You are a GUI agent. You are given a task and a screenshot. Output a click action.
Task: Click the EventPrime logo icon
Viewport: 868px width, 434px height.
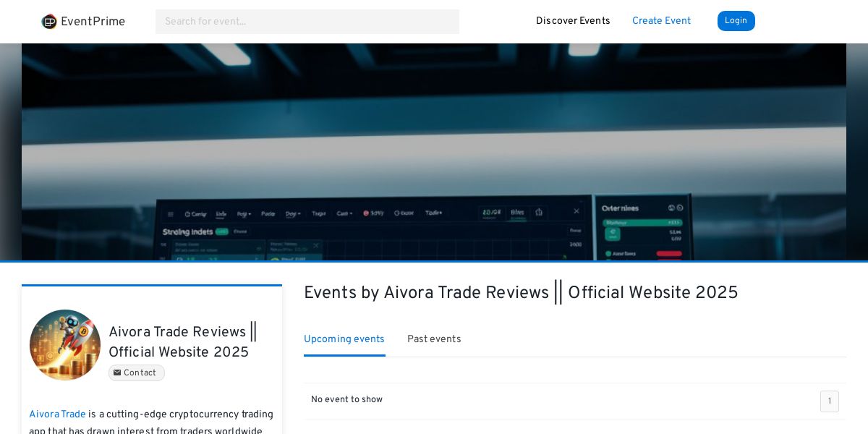tap(49, 22)
